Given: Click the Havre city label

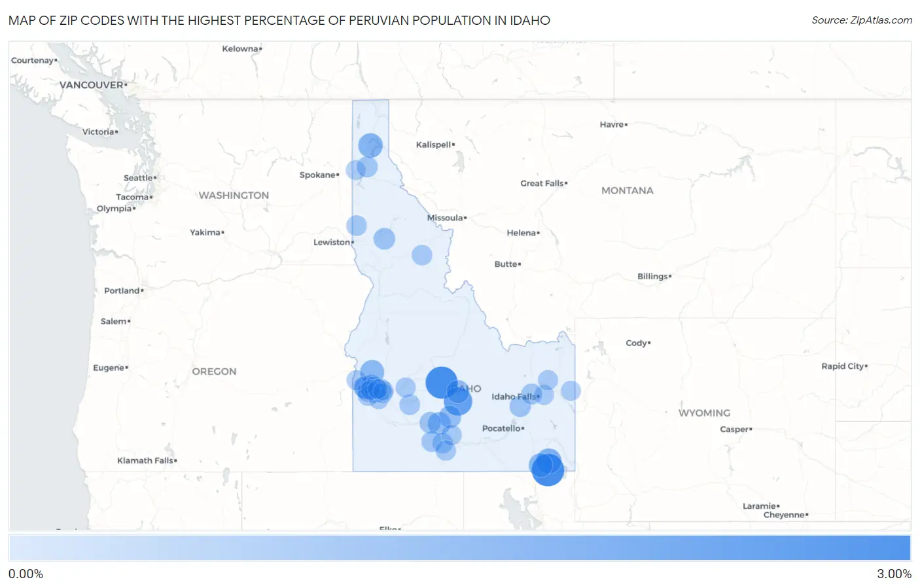Looking at the screenshot, I should [x=612, y=124].
